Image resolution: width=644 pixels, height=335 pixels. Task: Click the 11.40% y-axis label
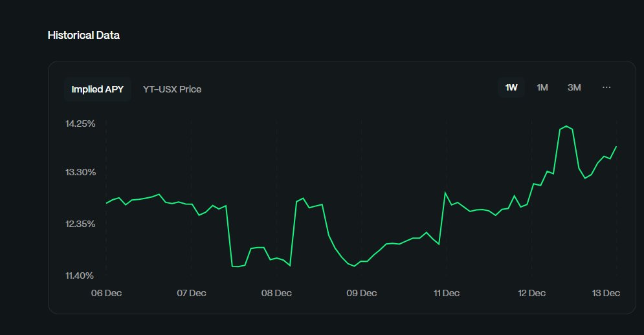pos(80,276)
